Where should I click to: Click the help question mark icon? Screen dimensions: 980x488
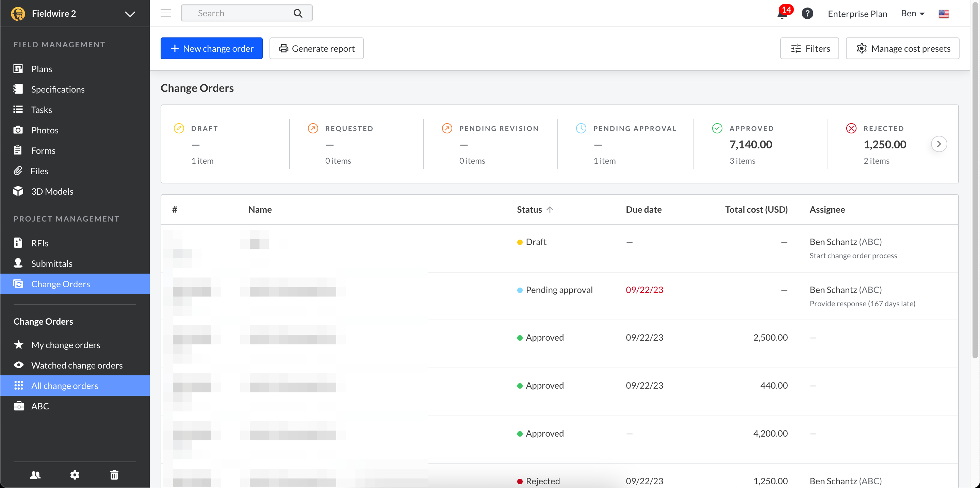tap(807, 14)
